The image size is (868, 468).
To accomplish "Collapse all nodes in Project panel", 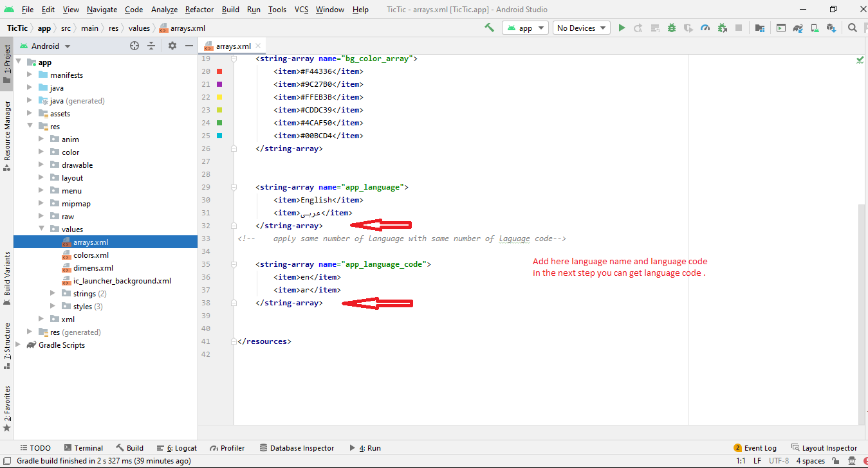I will coord(151,46).
